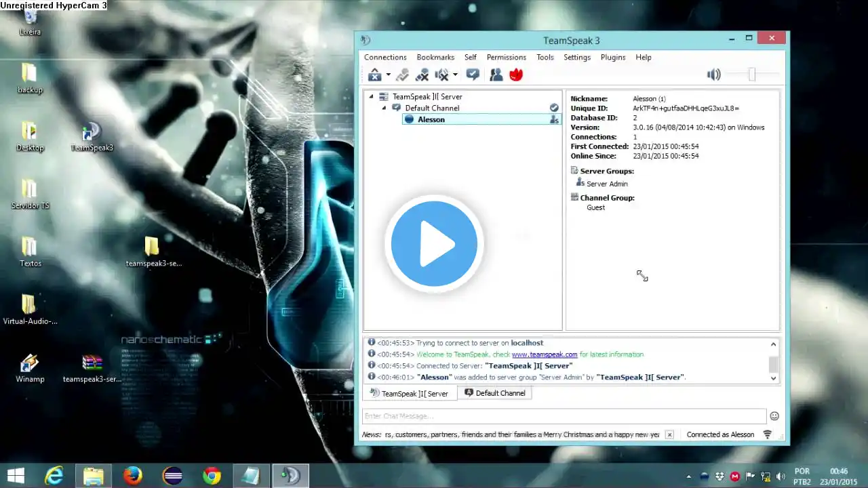This screenshot has width=868, height=488.
Task: Mute speakers using the toolbar icon
Action: (442, 75)
